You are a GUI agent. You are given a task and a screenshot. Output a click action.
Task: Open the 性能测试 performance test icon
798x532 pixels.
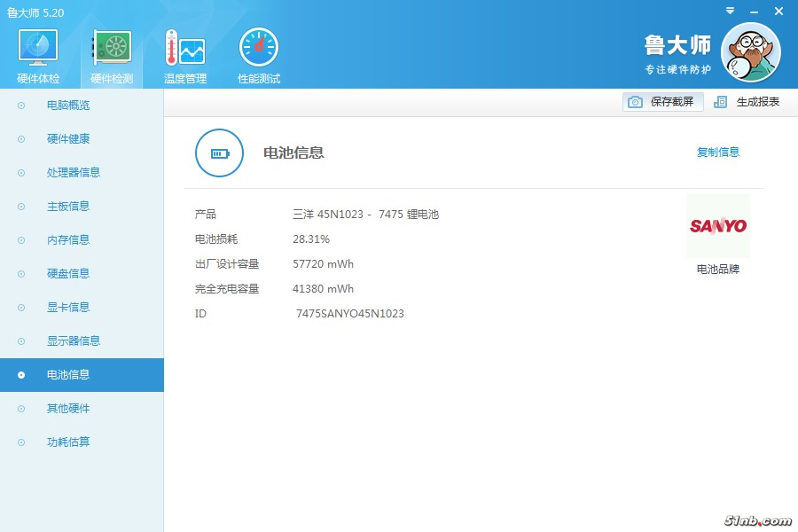[259, 49]
